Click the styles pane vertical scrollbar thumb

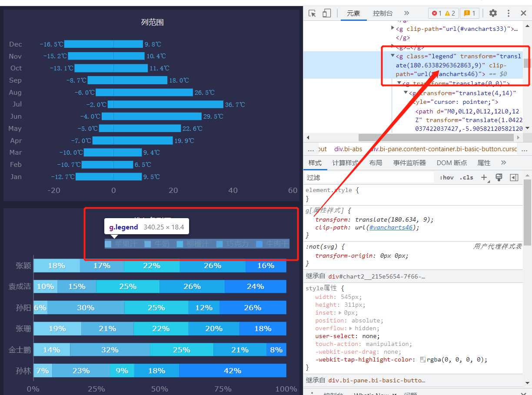(527, 212)
